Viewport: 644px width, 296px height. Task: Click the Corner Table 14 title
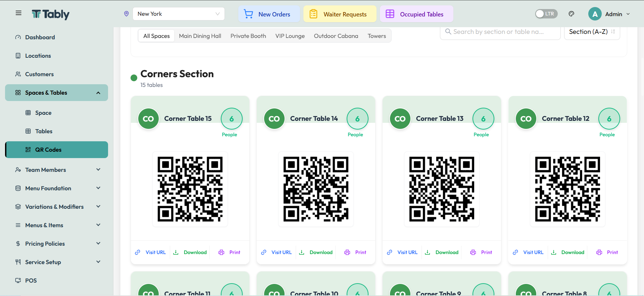(x=314, y=118)
